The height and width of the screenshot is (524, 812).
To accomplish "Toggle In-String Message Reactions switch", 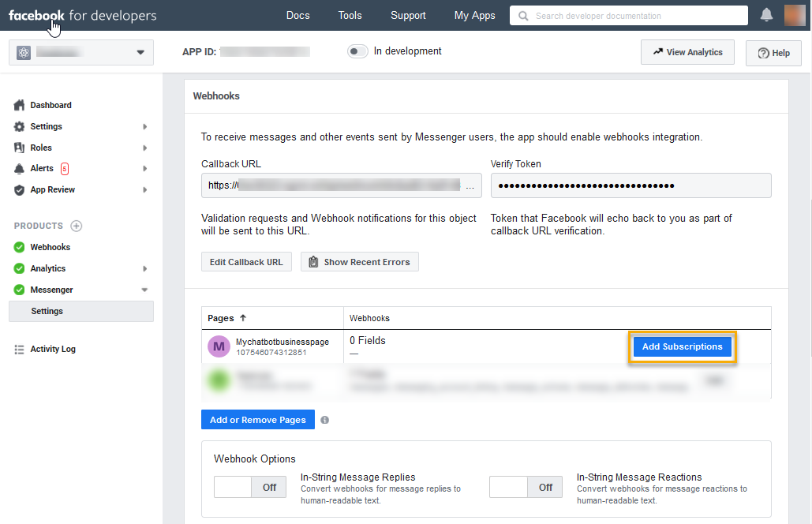I will click(x=526, y=487).
